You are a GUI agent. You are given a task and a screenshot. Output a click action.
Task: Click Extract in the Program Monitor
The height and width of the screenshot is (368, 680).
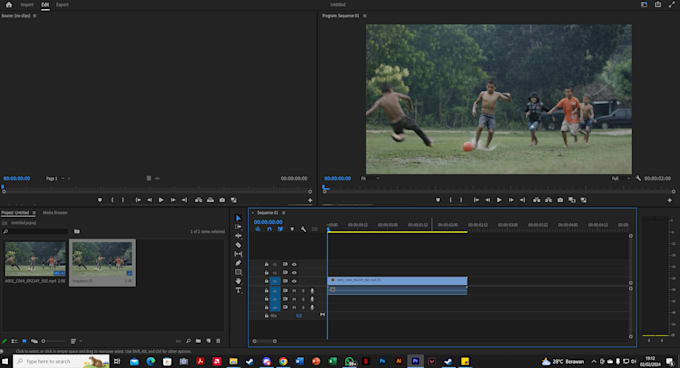549,200
